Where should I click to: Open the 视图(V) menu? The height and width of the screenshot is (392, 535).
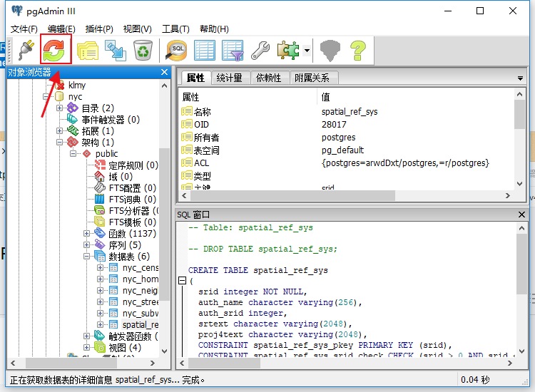pyautogui.click(x=137, y=29)
